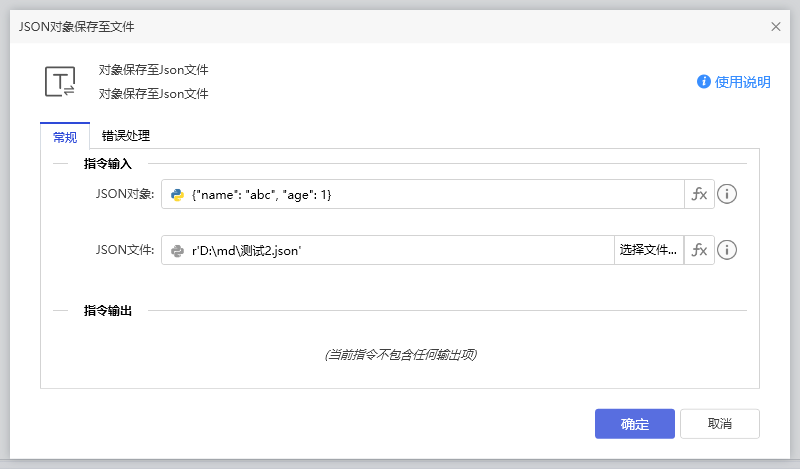Open the fx expression editor for JSON对象
This screenshot has width=800, height=469.
tap(699, 195)
